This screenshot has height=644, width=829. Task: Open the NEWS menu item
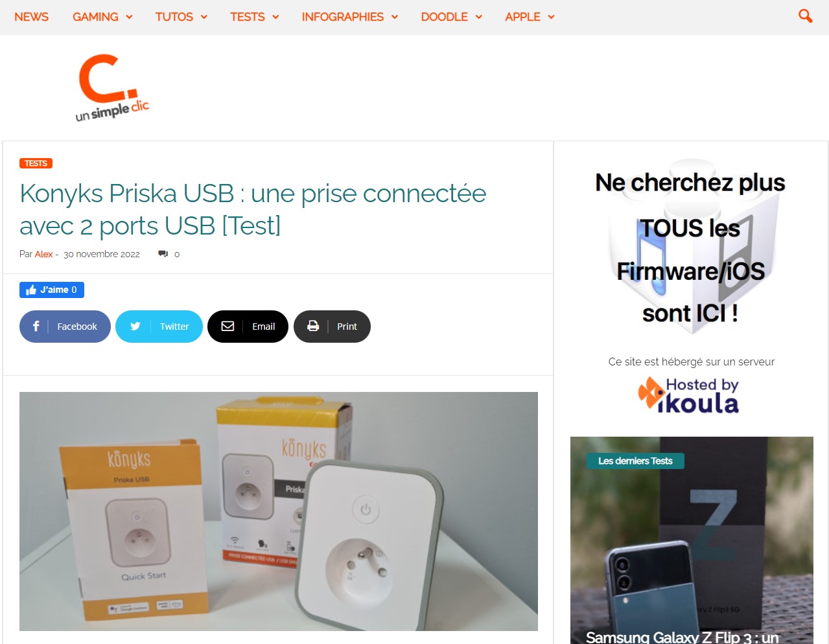point(31,17)
